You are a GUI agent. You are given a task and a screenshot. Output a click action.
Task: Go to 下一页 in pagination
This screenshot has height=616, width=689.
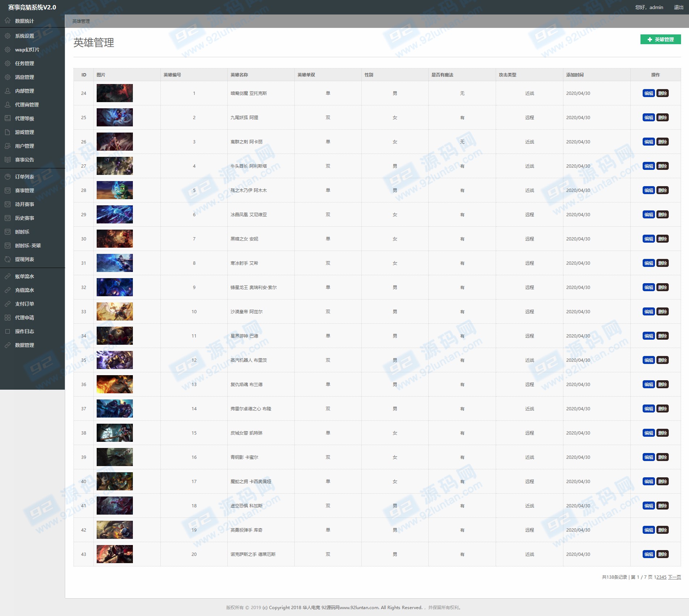point(674,577)
